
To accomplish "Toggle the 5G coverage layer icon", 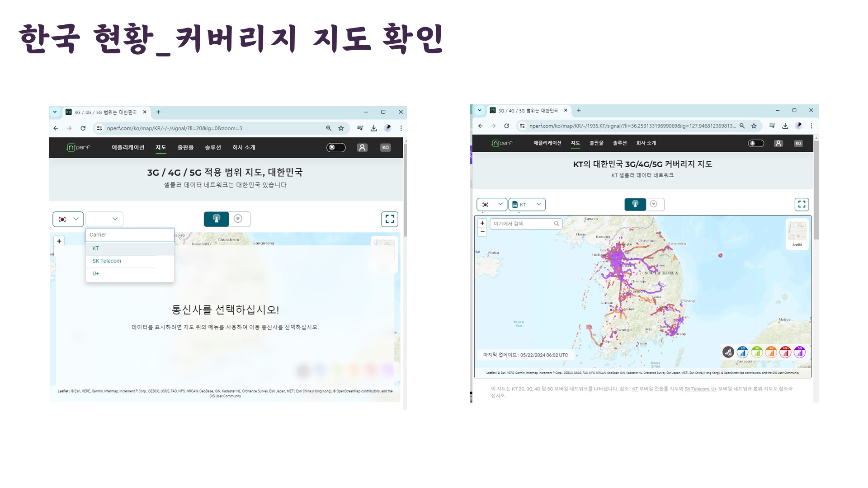I will [799, 352].
